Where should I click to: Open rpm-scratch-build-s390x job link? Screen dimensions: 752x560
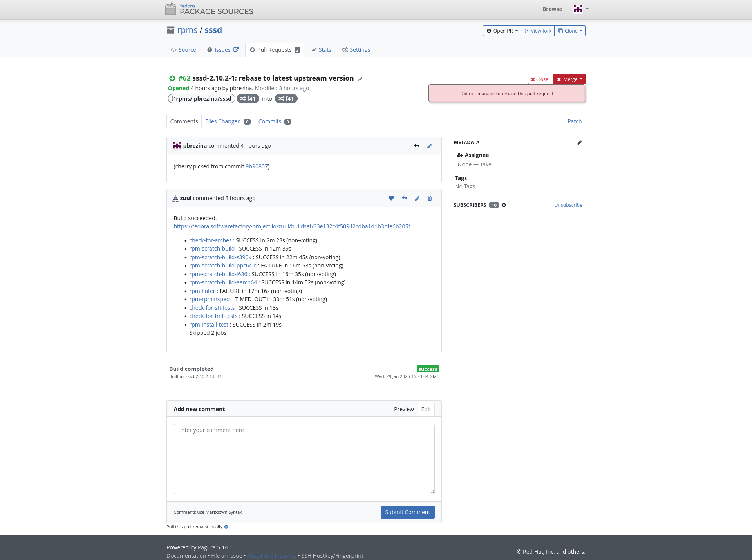pyautogui.click(x=220, y=257)
